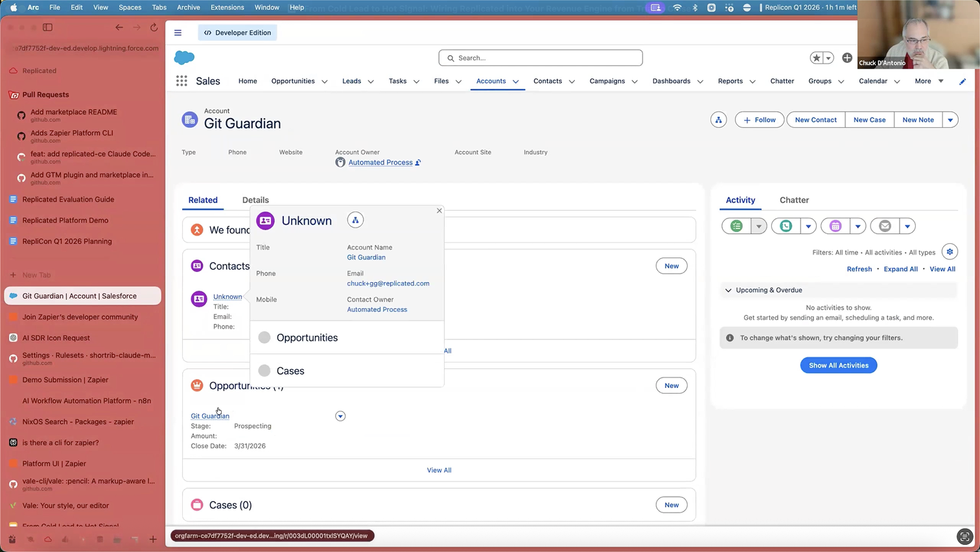Open the New Event dropdown arrow

click(857, 226)
